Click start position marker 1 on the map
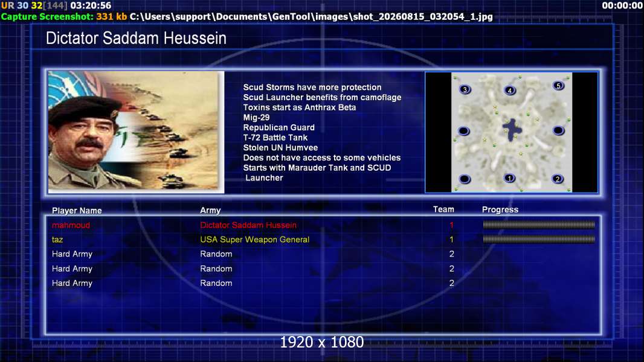The height and width of the screenshot is (362, 644). (509, 179)
